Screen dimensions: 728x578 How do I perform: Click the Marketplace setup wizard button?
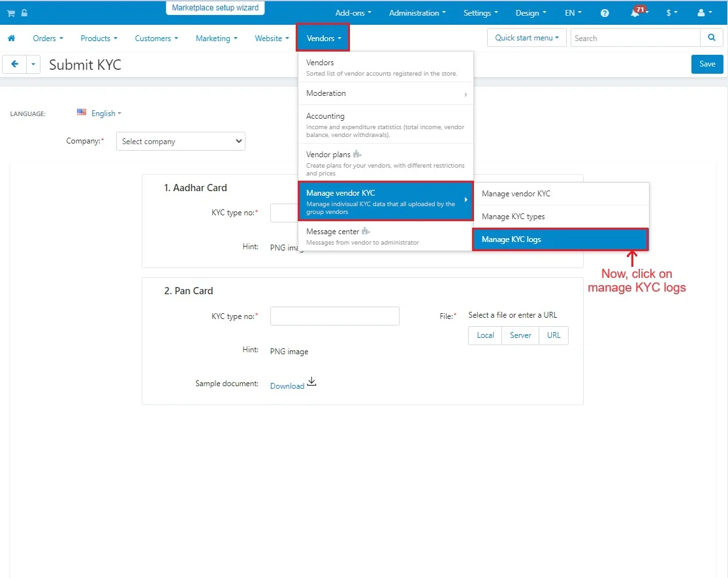point(215,8)
